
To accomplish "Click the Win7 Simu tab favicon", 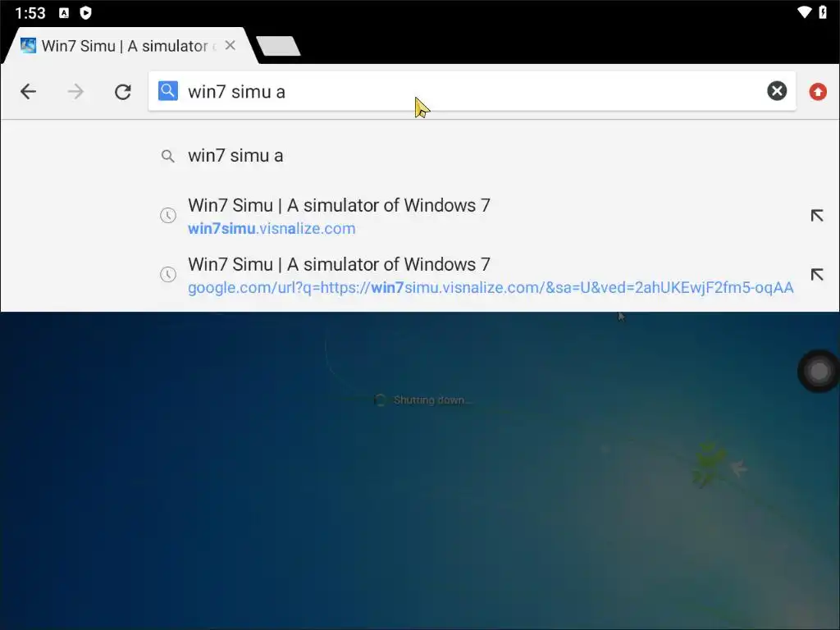I will [28, 46].
